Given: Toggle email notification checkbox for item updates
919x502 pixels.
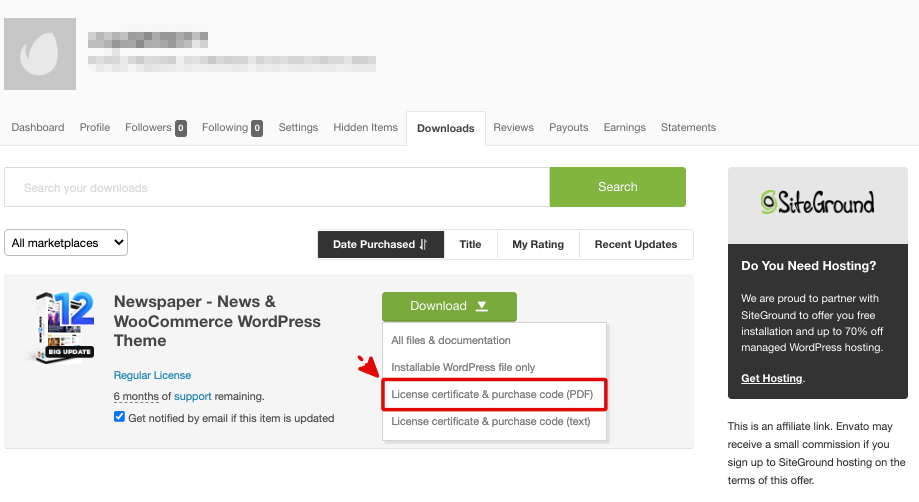Looking at the screenshot, I should (120, 417).
